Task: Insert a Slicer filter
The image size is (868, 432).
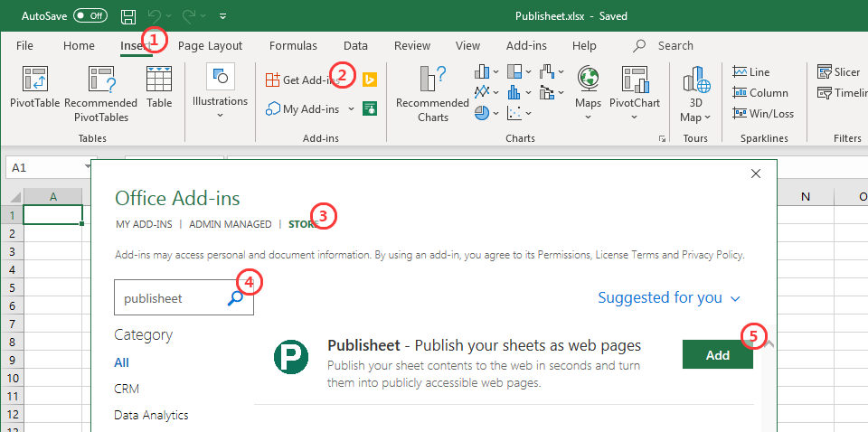Action: click(839, 72)
